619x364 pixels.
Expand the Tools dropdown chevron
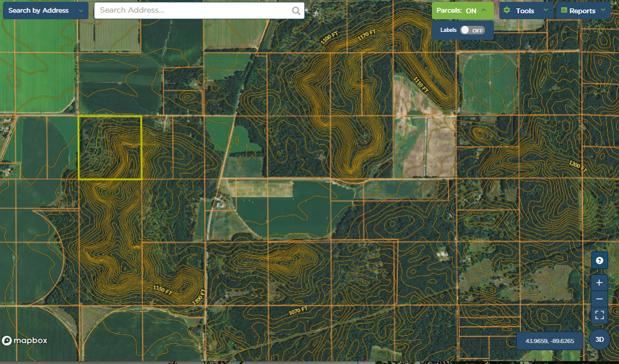pyautogui.click(x=546, y=10)
